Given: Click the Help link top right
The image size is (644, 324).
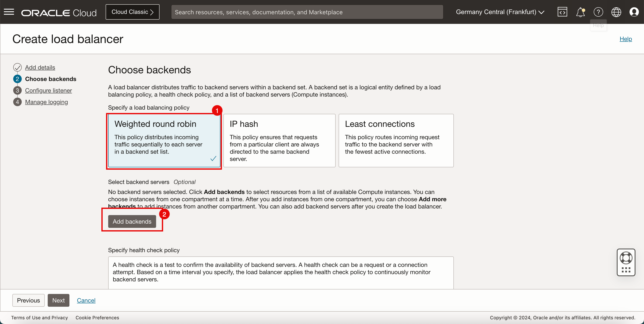Looking at the screenshot, I should click(x=626, y=38).
